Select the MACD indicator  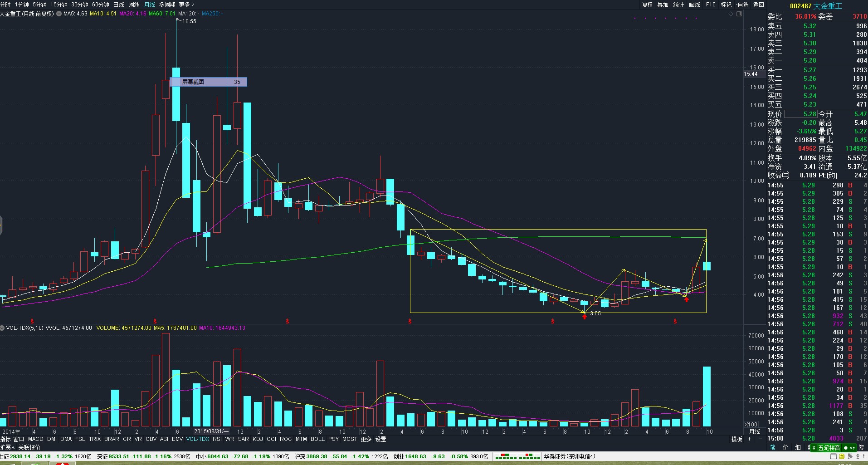(36, 439)
